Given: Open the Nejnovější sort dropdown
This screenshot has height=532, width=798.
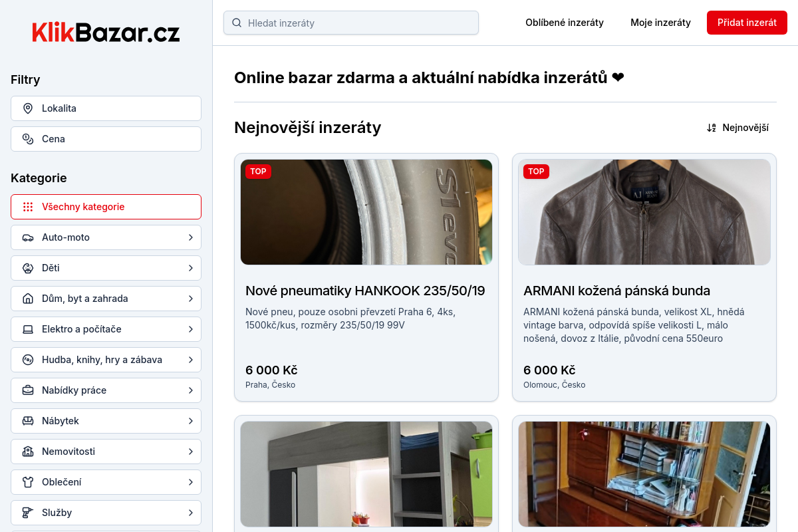Looking at the screenshot, I should (x=737, y=128).
